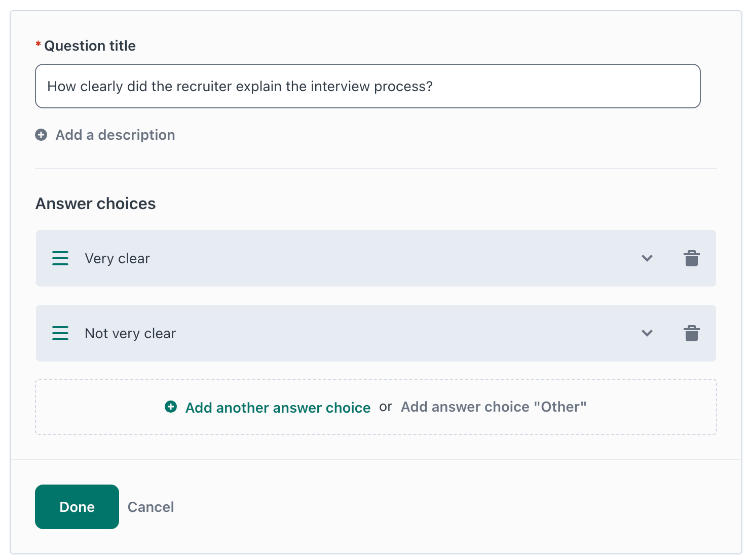Delete the Not very clear answer choice
Screen dimensions: 749x560
691,333
